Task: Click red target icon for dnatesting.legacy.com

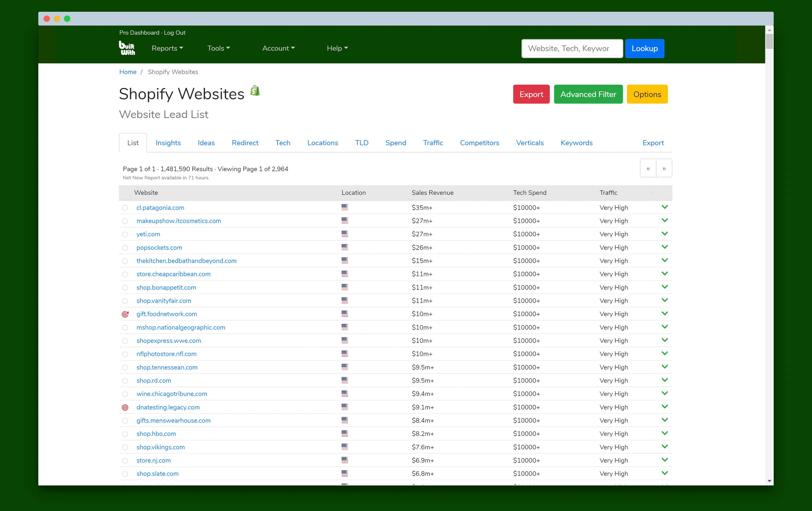Action: 125,407
